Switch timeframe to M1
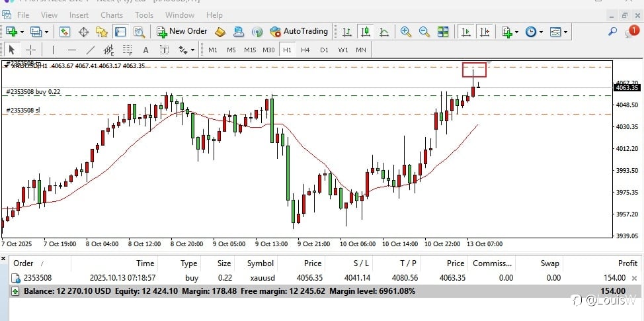 click(213, 50)
